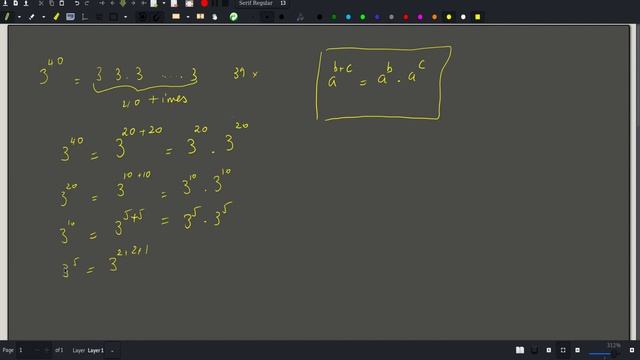Select the yellow Highlighter tool
The image size is (640, 360).
click(x=56, y=17)
